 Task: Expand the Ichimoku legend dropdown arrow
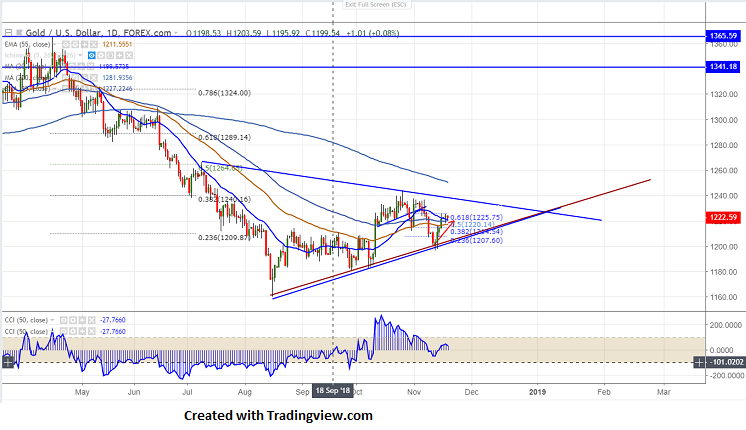click(80, 56)
